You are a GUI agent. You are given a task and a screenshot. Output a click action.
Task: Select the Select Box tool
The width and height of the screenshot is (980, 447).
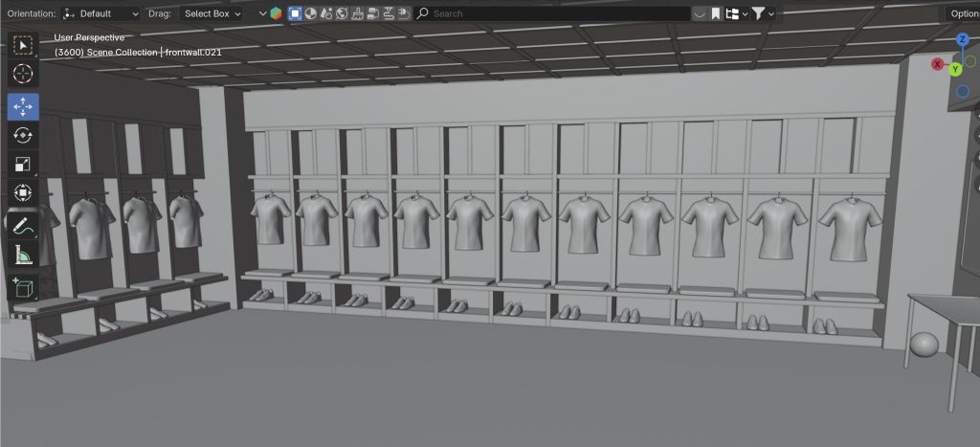coord(23,45)
